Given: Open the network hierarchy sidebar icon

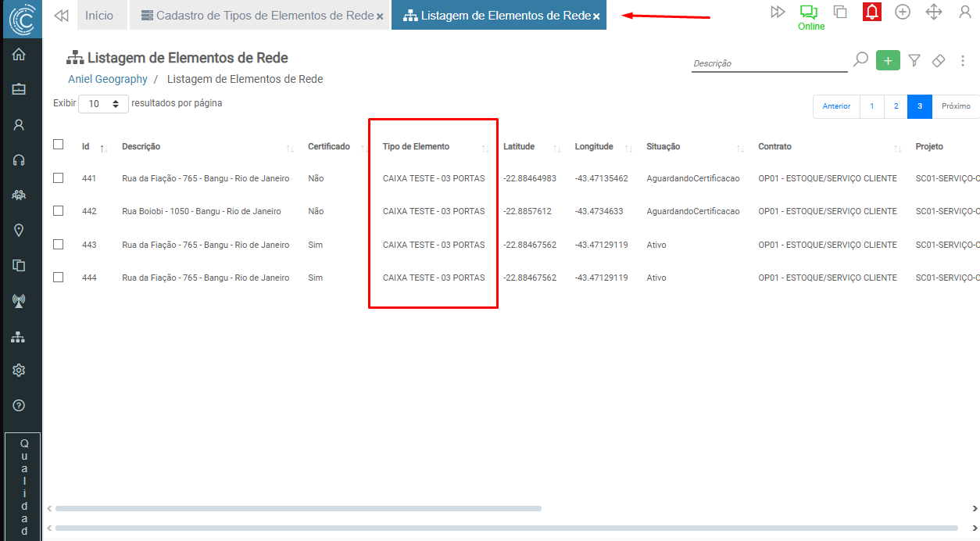Looking at the screenshot, I should pos(19,337).
